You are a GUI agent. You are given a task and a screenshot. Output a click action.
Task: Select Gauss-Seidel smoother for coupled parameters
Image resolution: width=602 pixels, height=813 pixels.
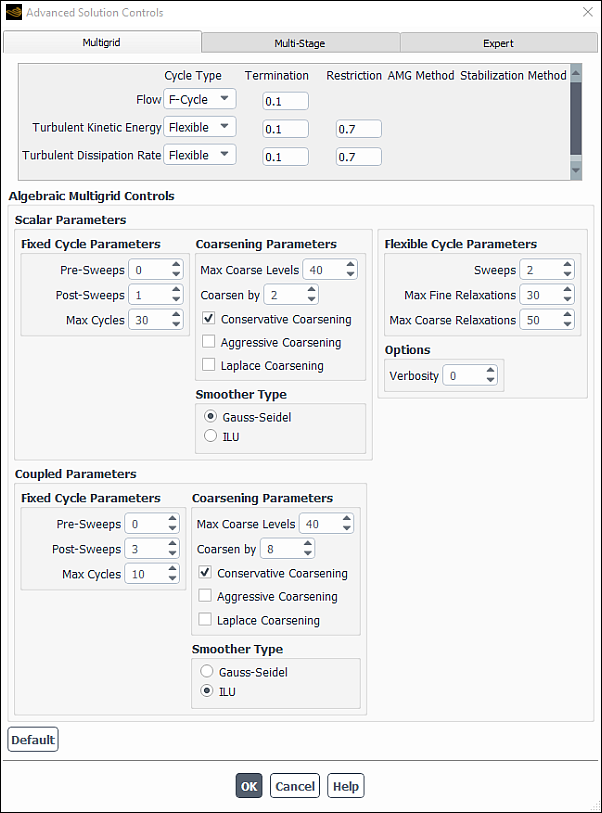(207, 671)
